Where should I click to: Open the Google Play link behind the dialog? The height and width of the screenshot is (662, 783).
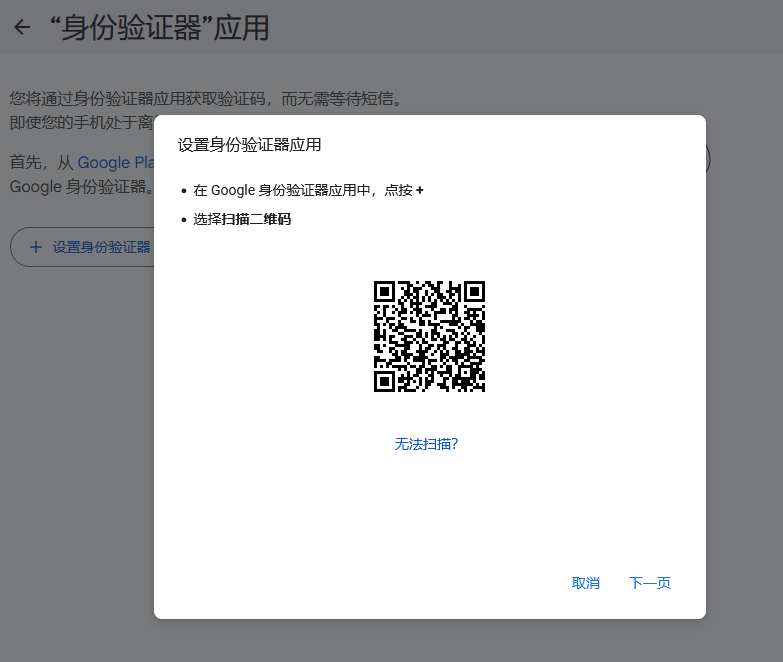click(115, 162)
